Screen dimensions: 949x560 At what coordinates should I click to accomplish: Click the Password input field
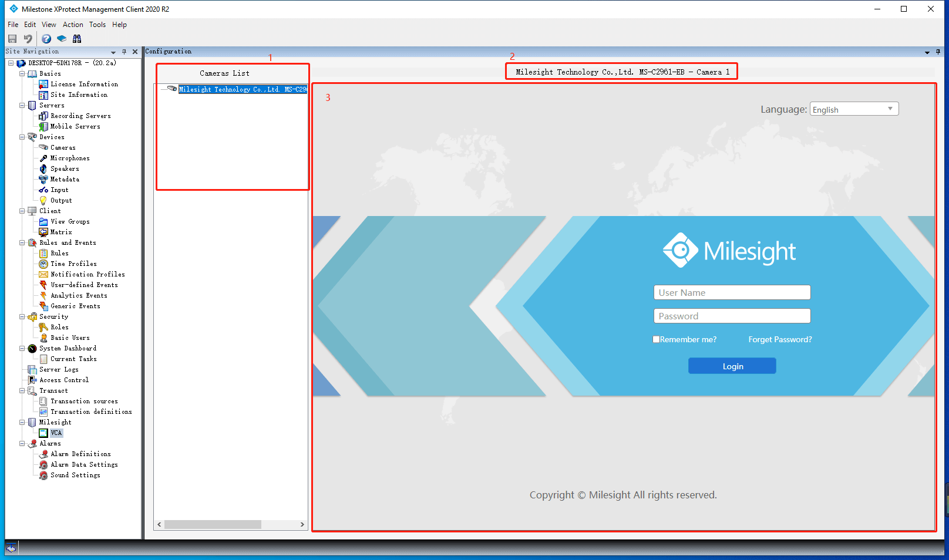(732, 316)
